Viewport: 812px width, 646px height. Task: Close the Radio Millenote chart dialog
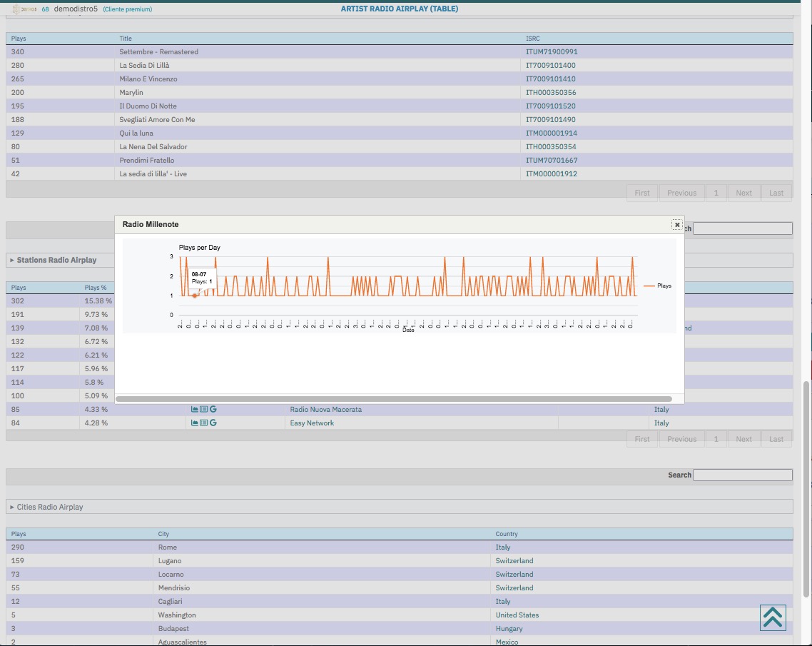point(677,225)
